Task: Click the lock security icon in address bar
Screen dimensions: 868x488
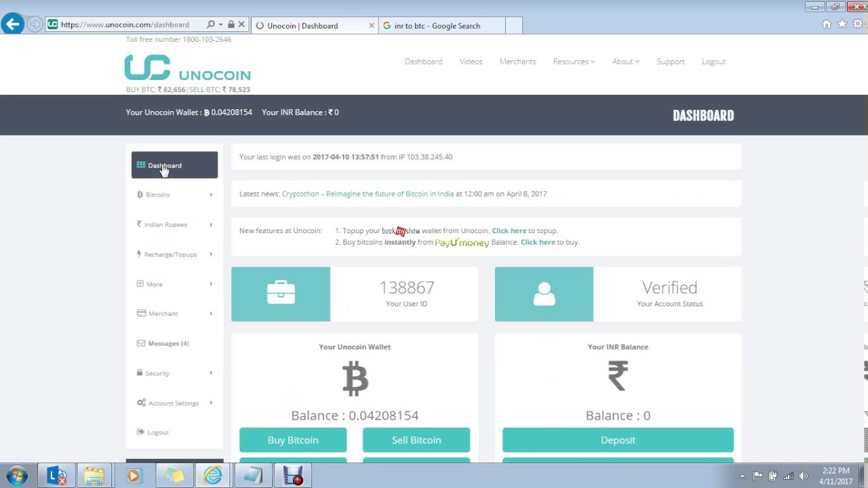Action: coord(231,24)
